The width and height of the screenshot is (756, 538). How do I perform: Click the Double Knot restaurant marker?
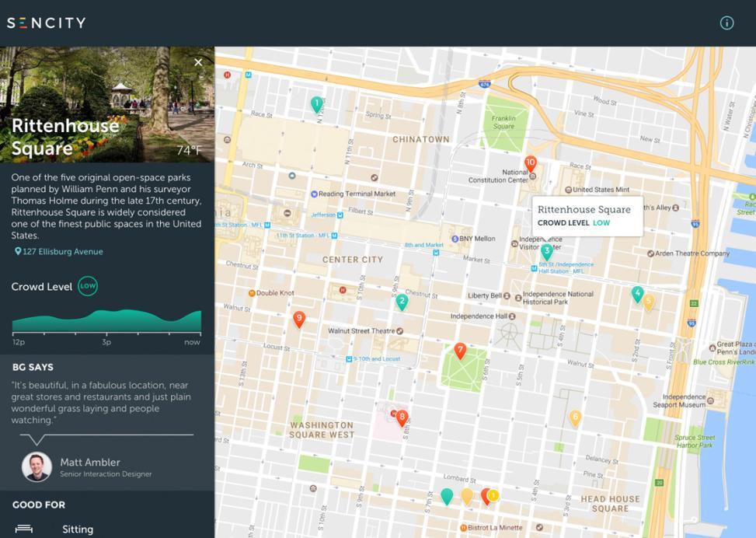[251, 293]
